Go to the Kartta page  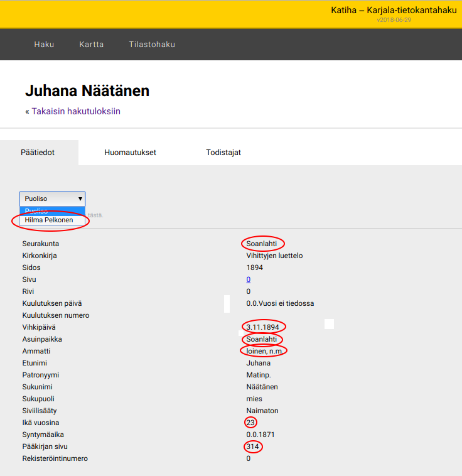pos(92,45)
